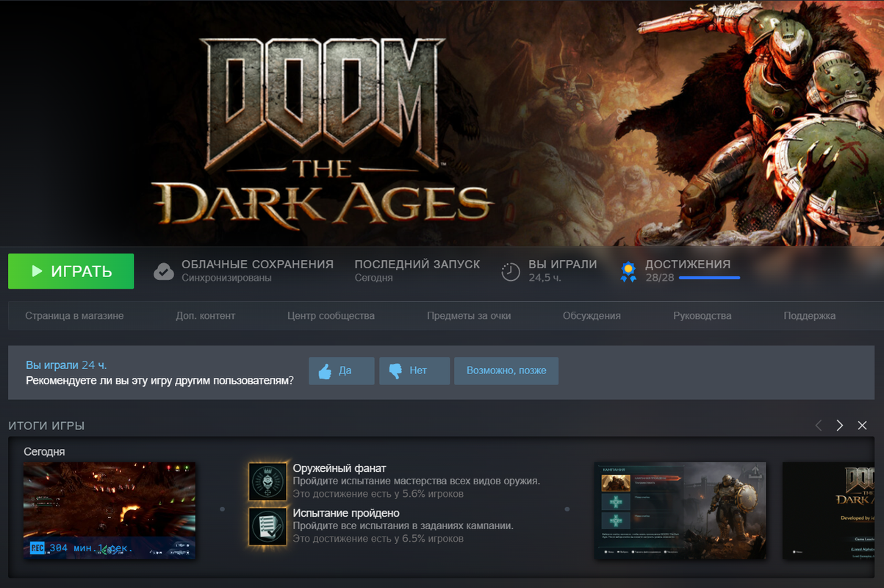Click ОБЛАЧНЫЕ СОХРАНЕНИЯ label
The image size is (884, 588).
[257, 264]
